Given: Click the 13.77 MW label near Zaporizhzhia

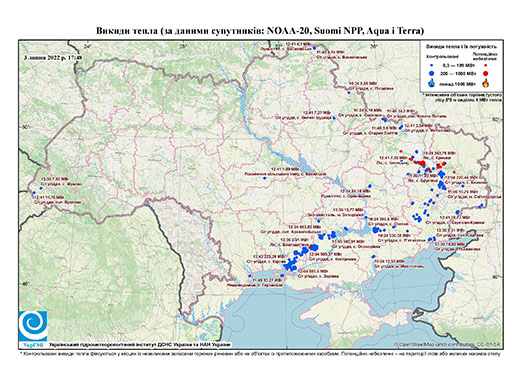Looking at the screenshot, I should pyautogui.click(x=349, y=210).
